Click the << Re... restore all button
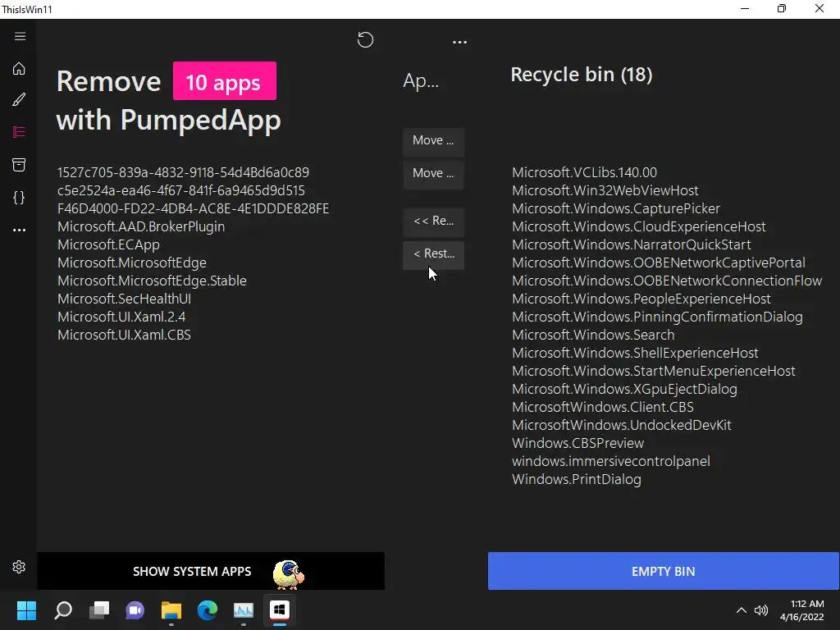The height and width of the screenshot is (630, 840). [433, 221]
